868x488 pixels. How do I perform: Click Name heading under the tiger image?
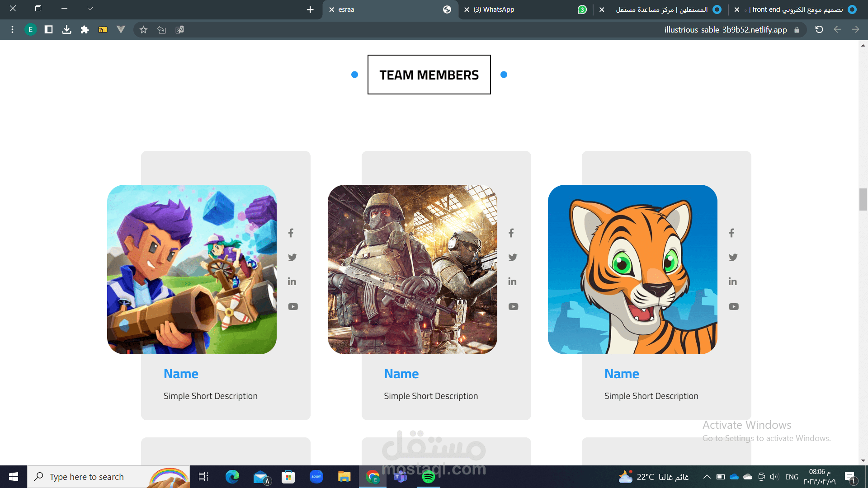622,374
